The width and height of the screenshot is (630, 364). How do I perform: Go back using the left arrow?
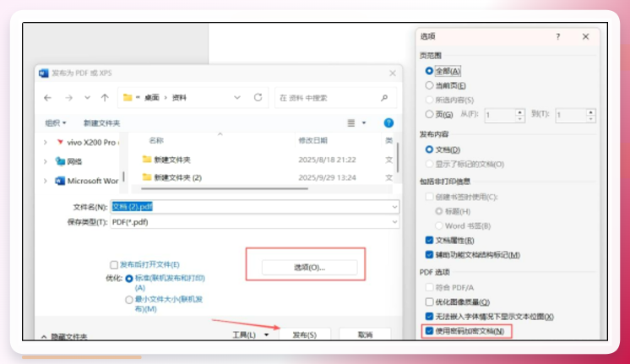47,98
